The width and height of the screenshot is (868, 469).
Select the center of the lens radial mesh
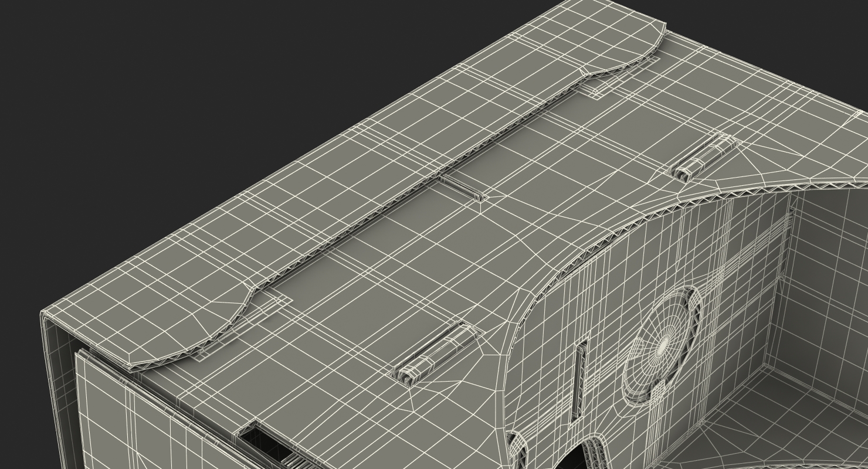click(663, 346)
